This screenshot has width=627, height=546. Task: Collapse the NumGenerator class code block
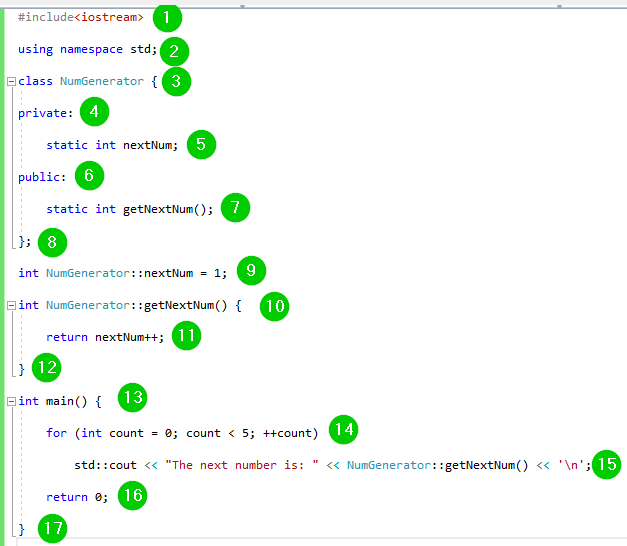click(x=11, y=81)
